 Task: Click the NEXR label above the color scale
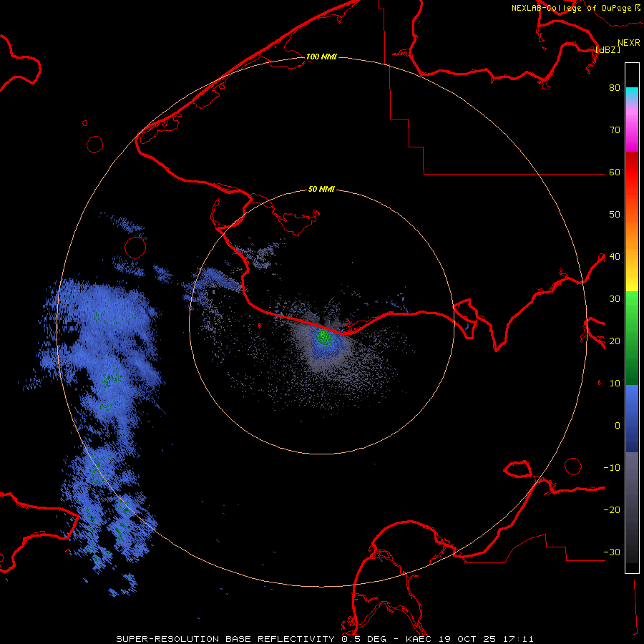coord(629,43)
